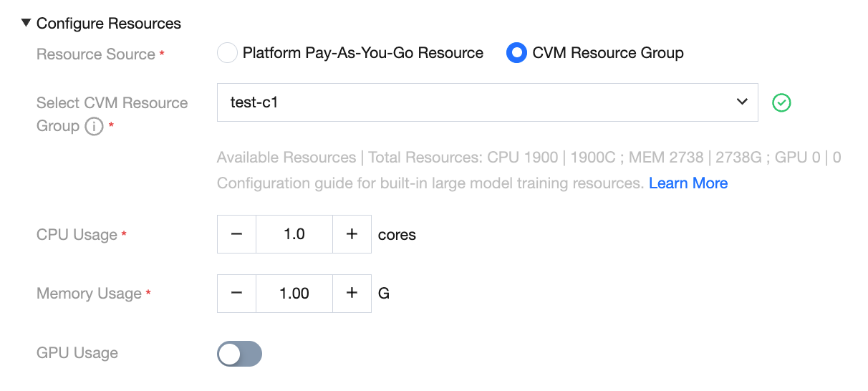
Task: Click the green validation checkmark icon
Action: tap(781, 103)
